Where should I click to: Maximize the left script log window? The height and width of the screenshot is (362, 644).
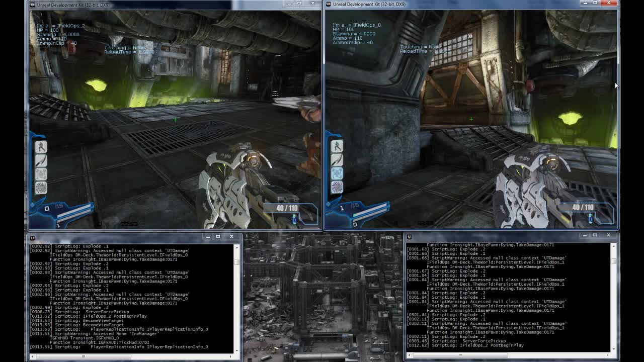[218, 236]
